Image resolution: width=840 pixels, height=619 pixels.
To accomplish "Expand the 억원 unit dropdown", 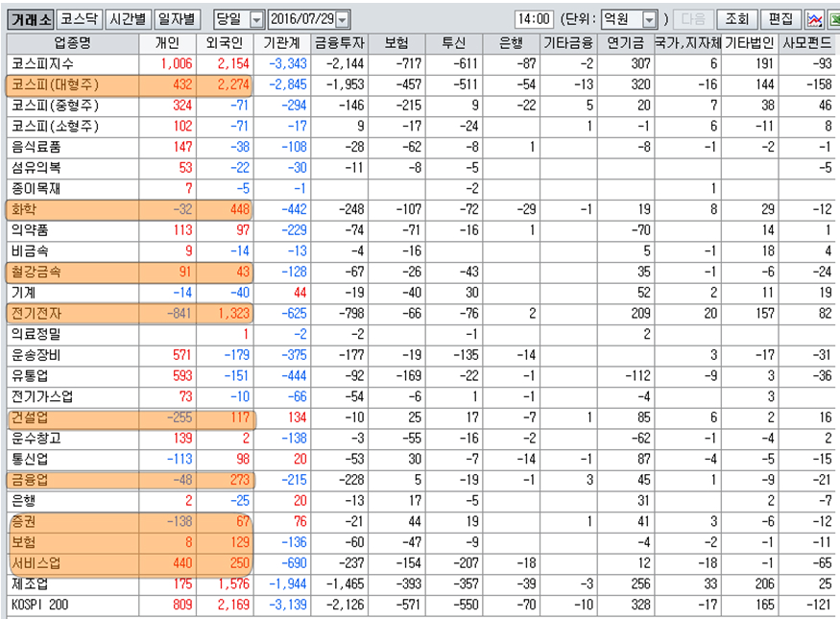I will click(x=649, y=19).
